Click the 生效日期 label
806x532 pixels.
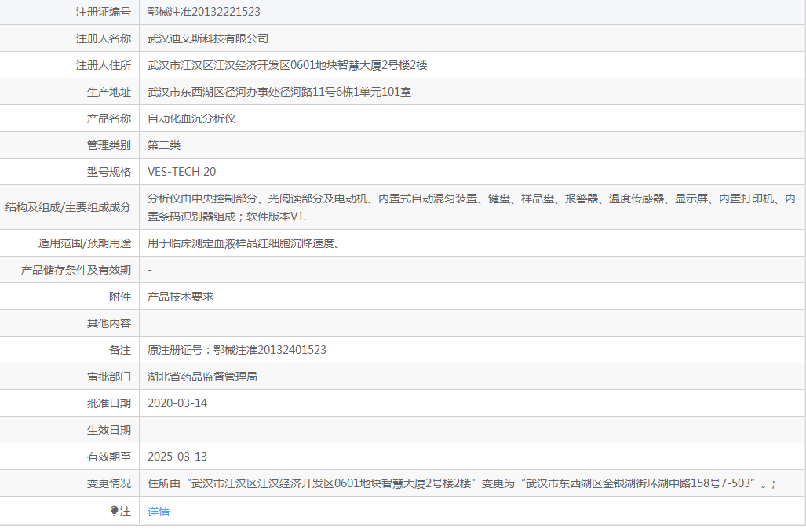coord(109,430)
